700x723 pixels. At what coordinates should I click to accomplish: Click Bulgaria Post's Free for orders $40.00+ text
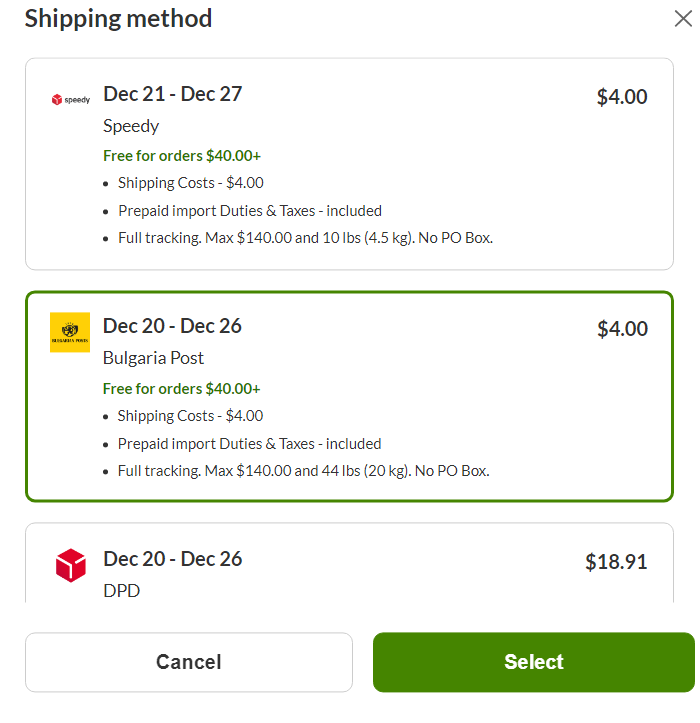pos(182,389)
